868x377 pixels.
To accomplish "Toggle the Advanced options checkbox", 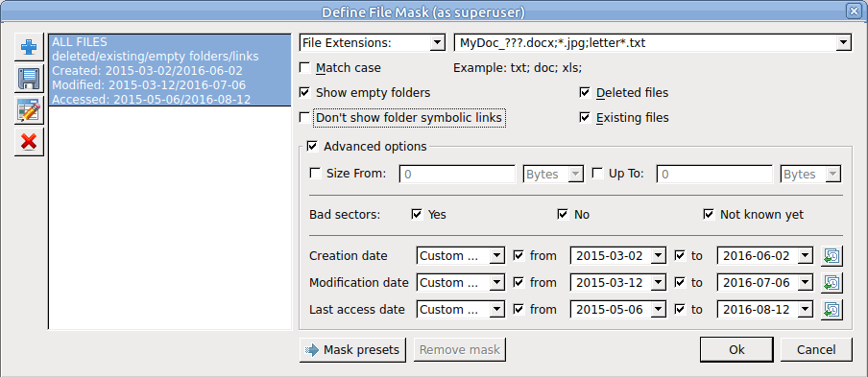I will [312, 147].
